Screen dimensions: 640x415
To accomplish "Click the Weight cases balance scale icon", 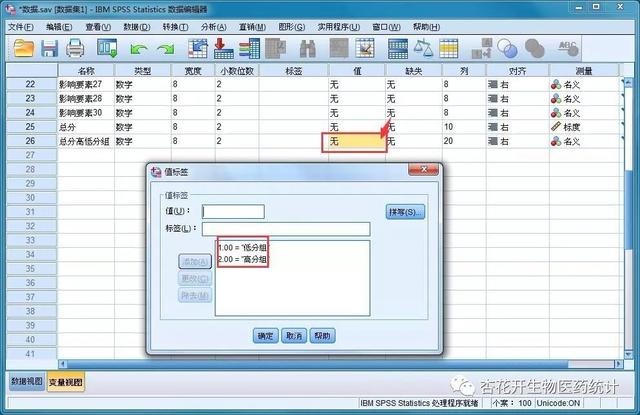I will [423, 48].
